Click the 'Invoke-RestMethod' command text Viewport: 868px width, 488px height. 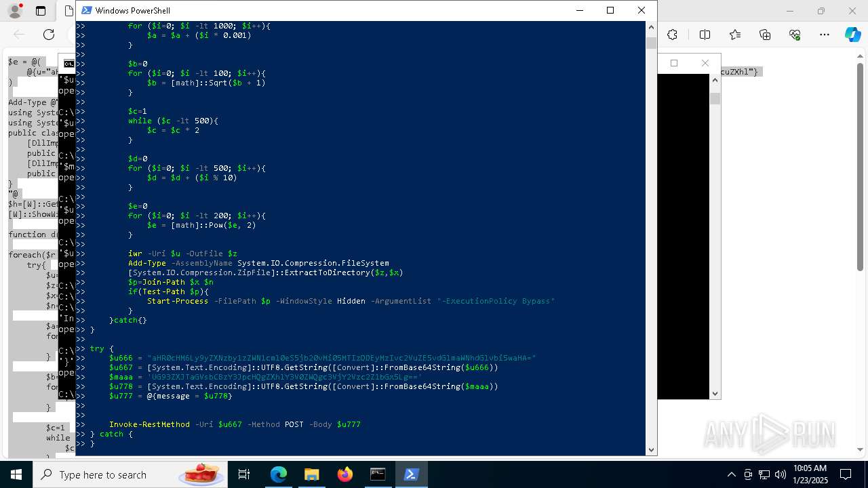(x=149, y=424)
